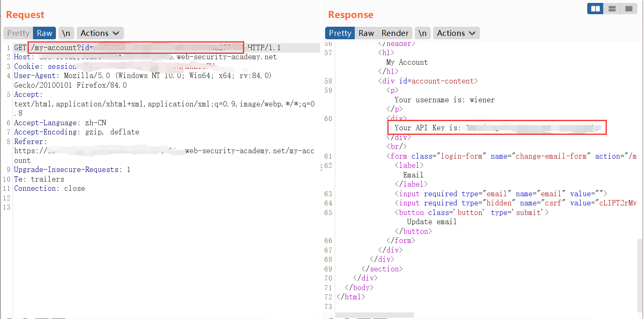This screenshot has width=644, height=319.
Task: Select the Pretty tab in Response
Action: (x=340, y=33)
